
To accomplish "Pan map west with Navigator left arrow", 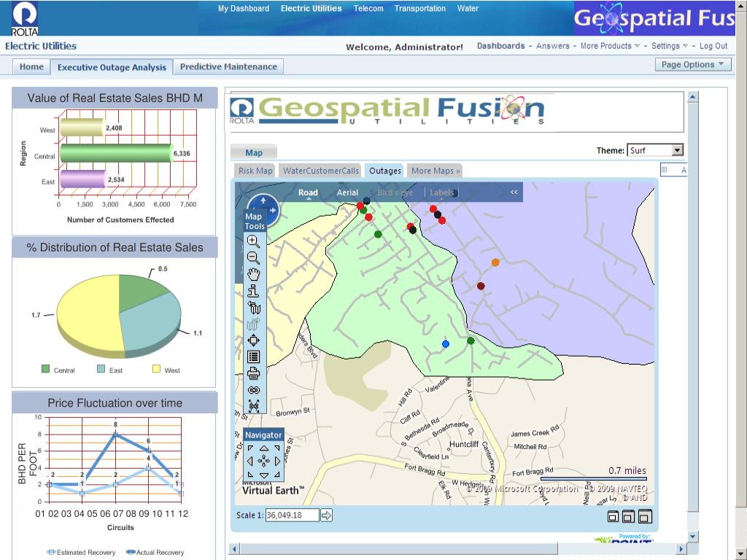I will pos(249,461).
